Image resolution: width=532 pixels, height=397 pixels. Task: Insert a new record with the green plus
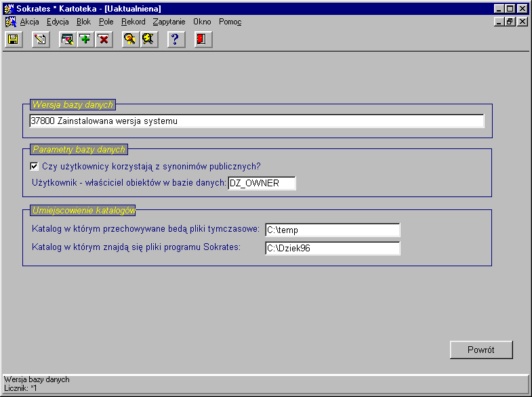click(x=86, y=39)
